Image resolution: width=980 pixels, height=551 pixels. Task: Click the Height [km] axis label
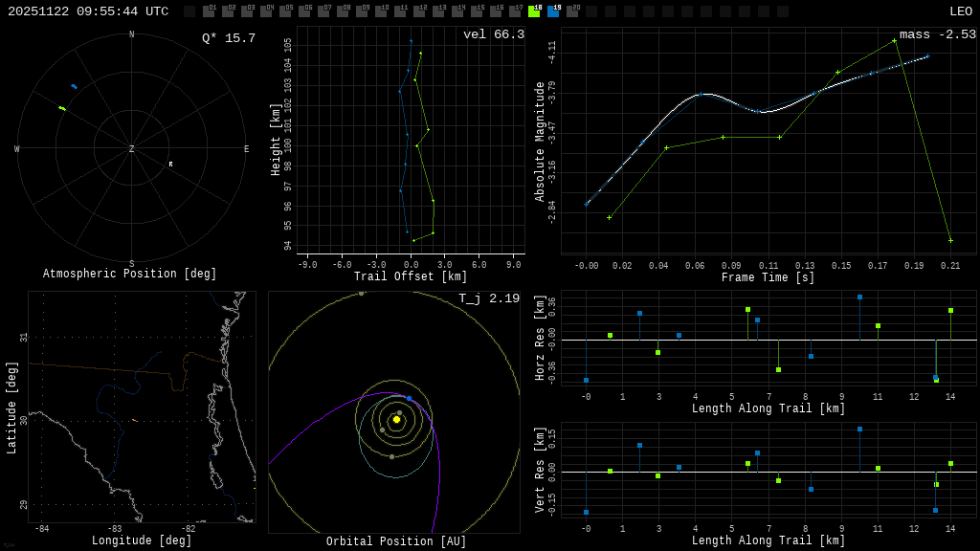click(x=275, y=140)
